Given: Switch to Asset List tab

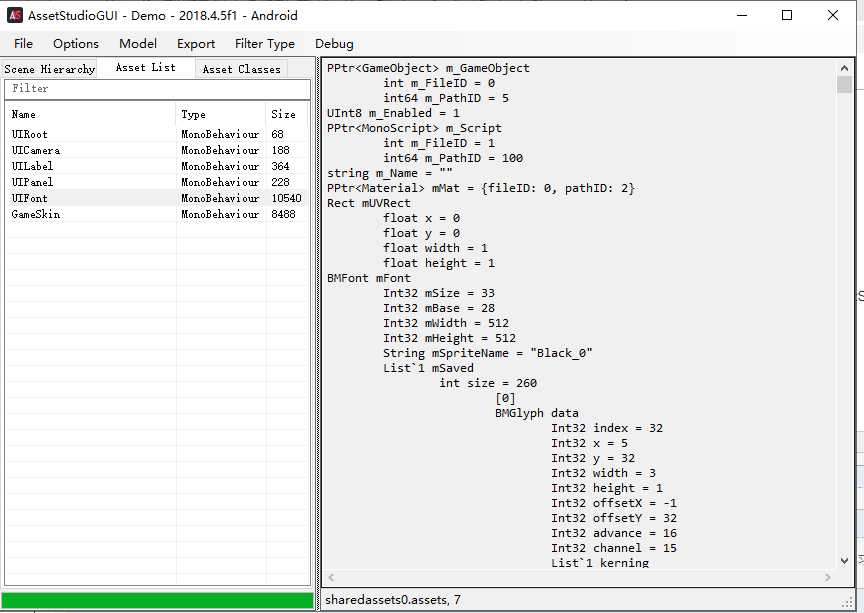Looking at the screenshot, I should 145,67.
